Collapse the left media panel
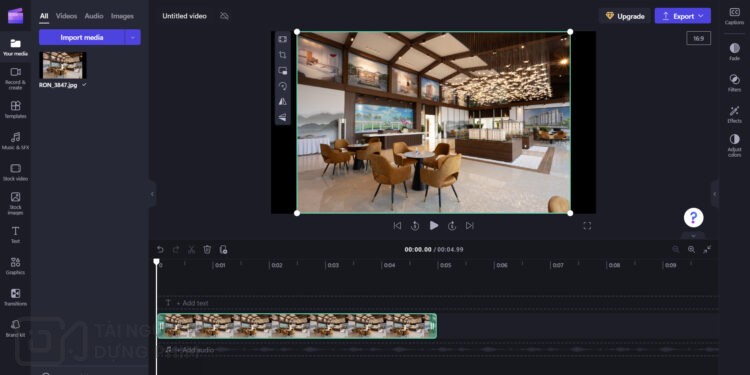Image resolution: width=750 pixels, height=375 pixels. click(x=152, y=194)
